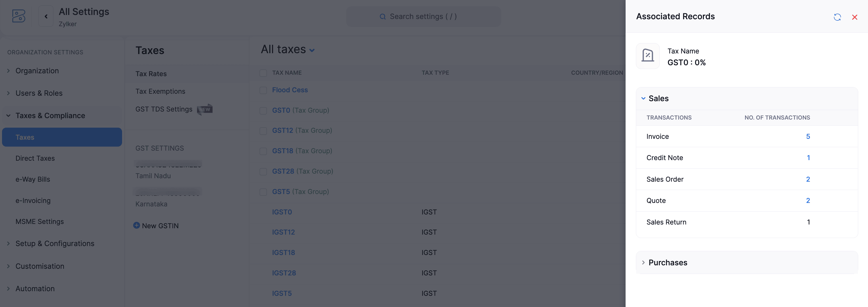The image size is (868, 307).
Task: Expand the Purchases section
Action: (x=643, y=262)
